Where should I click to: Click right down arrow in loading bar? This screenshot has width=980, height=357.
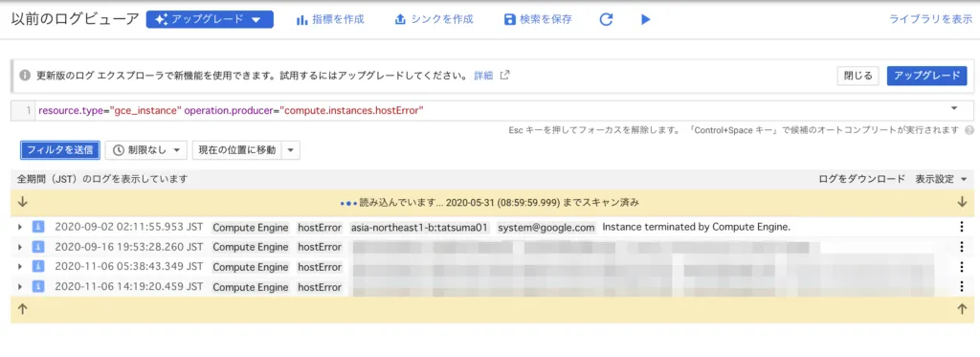click(x=962, y=202)
